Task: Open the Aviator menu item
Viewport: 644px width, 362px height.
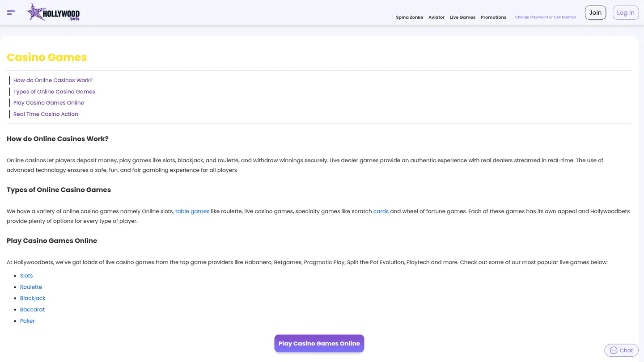Action: [436, 17]
